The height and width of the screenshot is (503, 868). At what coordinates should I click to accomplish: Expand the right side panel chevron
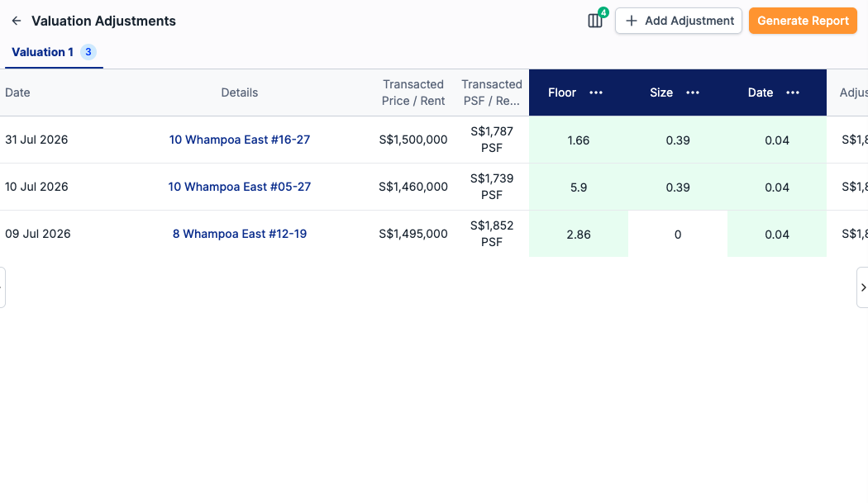tap(862, 287)
